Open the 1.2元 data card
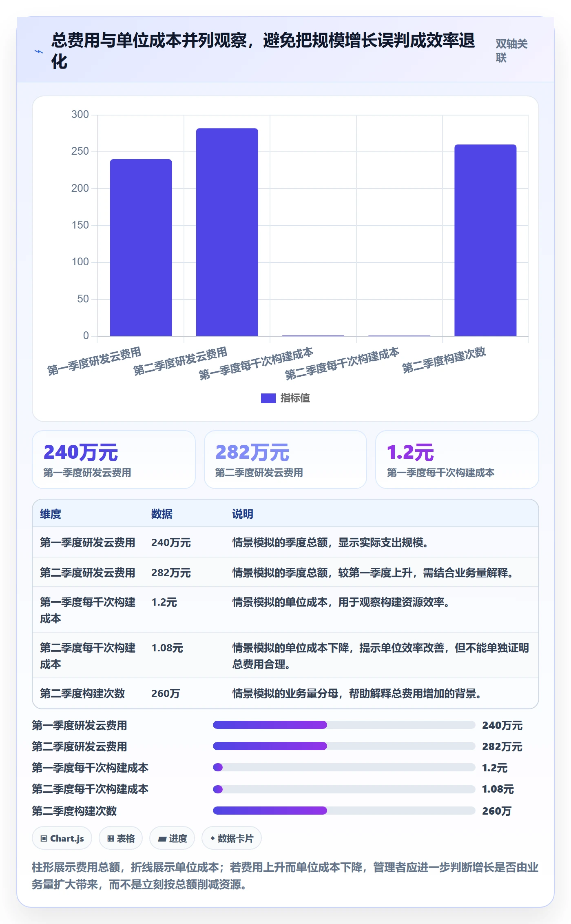The height and width of the screenshot is (924, 571). [x=457, y=460]
